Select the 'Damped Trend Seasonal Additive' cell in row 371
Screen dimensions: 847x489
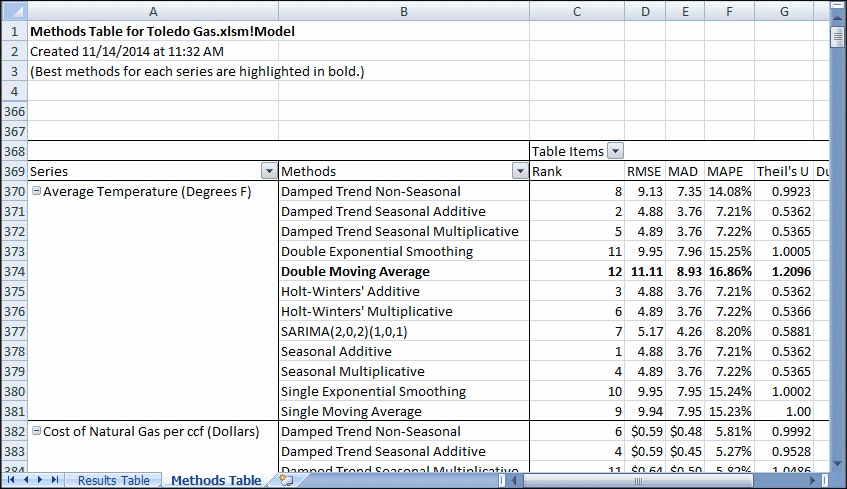tap(404, 211)
